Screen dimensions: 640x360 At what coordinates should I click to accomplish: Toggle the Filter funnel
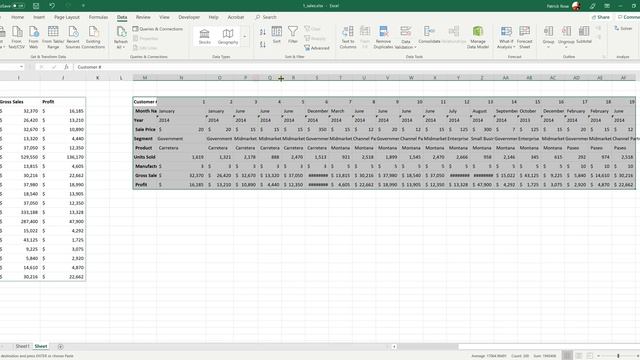coord(293,35)
